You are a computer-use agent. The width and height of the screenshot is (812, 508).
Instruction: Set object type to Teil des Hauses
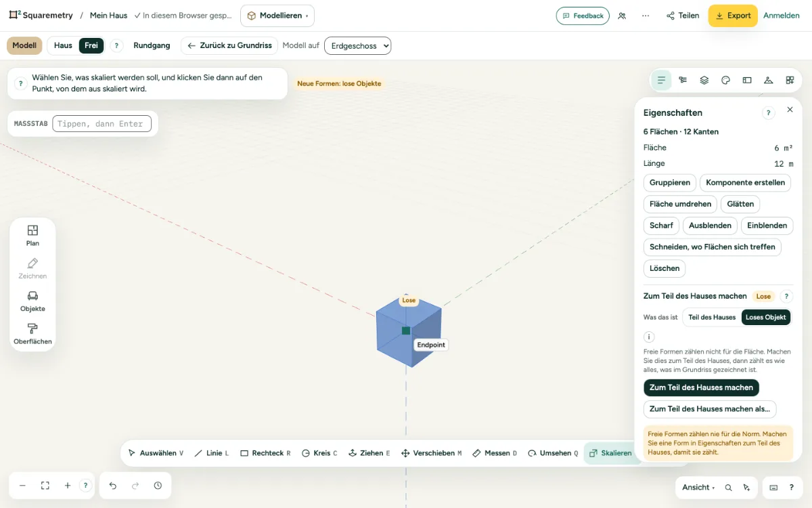(x=712, y=317)
